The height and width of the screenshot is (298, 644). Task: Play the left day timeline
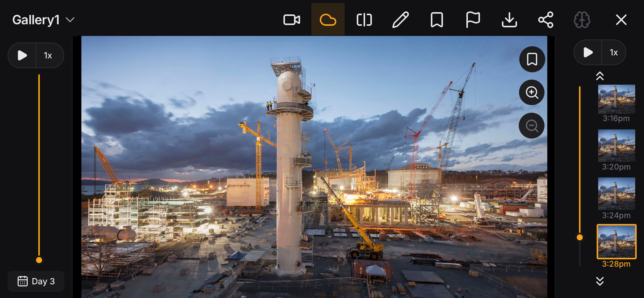pyautogui.click(x=22, y=55)
